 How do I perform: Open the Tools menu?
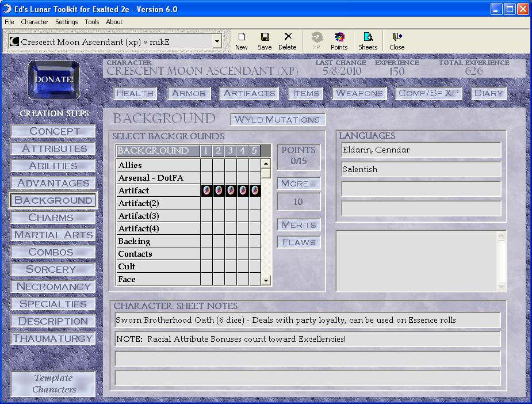point(92,22)
